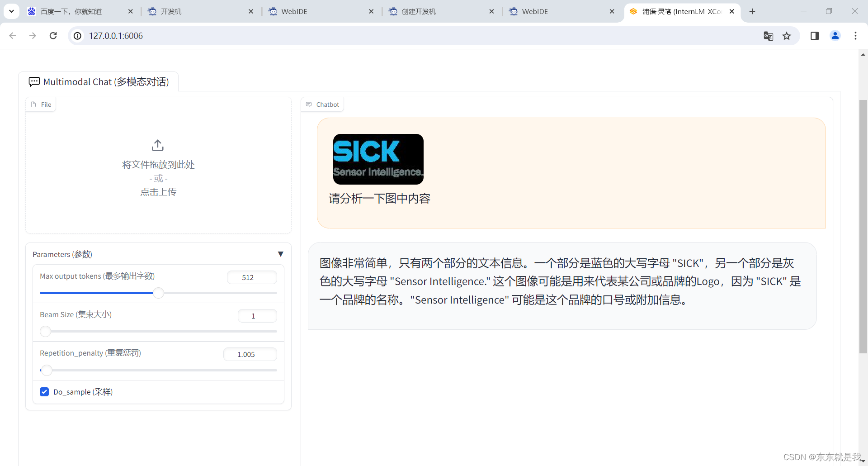Viewport: 868px width, 466px height.
Task: Click the Beam Size slider handle
Action: [x=46, y=331]
